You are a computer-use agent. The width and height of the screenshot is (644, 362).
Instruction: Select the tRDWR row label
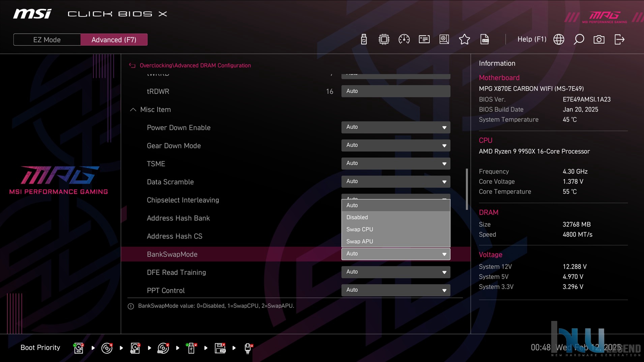[158, 91]
